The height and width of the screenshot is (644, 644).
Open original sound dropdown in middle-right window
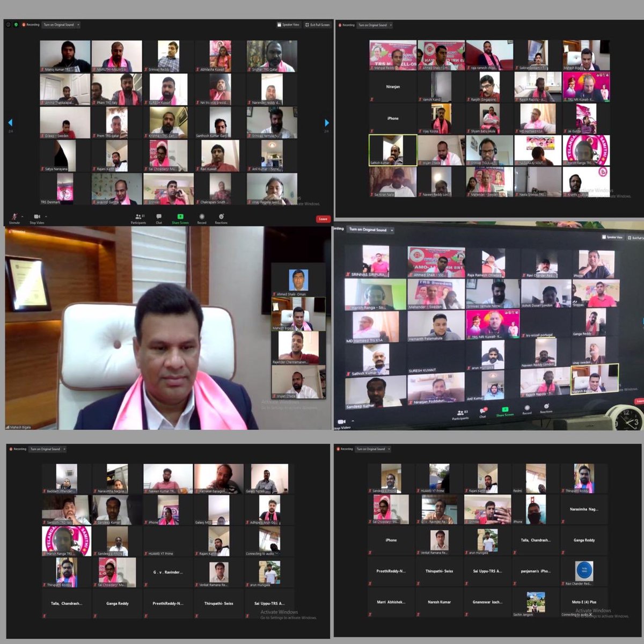tap(392, 230)
